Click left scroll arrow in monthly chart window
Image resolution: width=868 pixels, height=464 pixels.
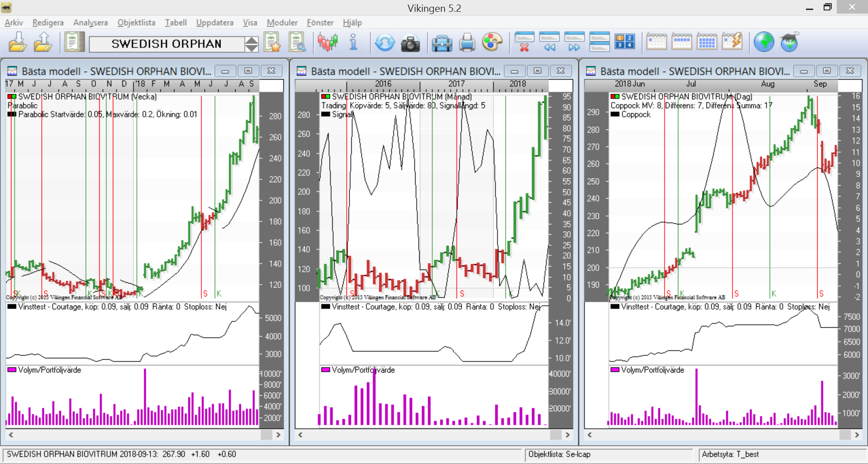(300, 435)
